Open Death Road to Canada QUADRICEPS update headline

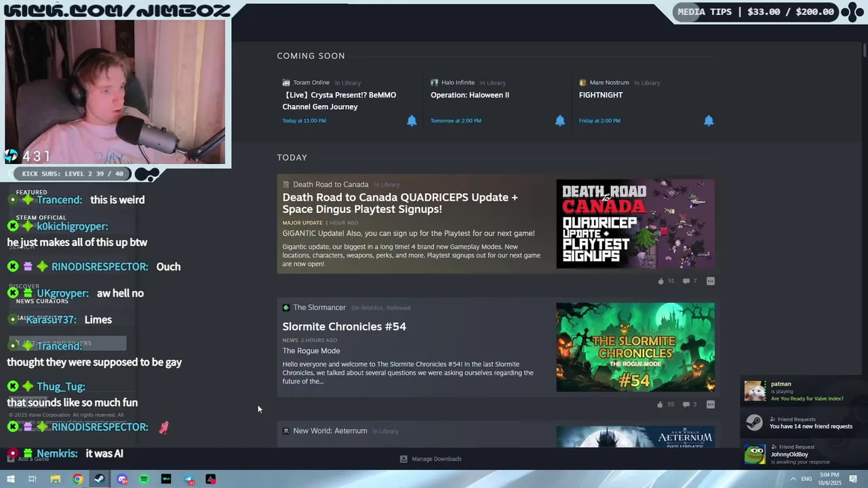click(400, 203)
